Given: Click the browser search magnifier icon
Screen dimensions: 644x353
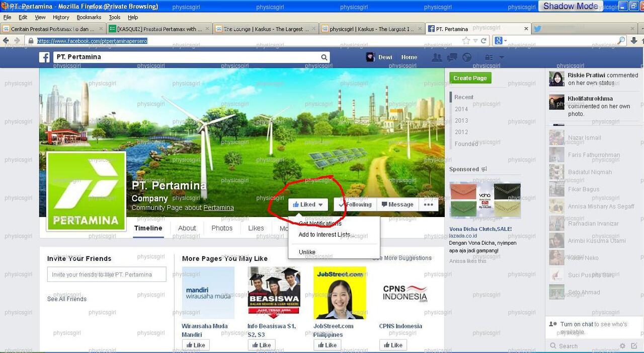Looking at the screenshot, I should pos(622,41).
